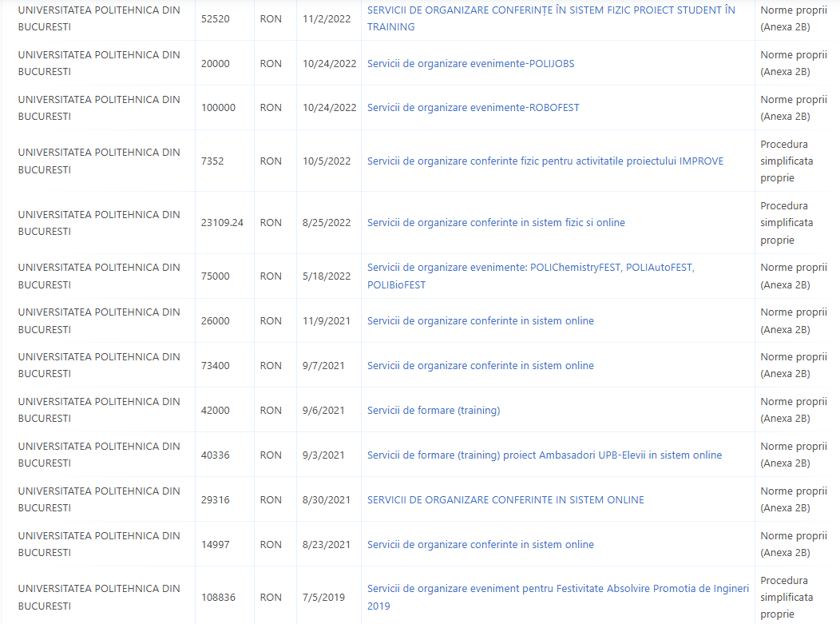This screenshot has width=840, height=624.
Task: Select Norme proprii (Anexa 2B) in the 14997 row
Action: 794,544
